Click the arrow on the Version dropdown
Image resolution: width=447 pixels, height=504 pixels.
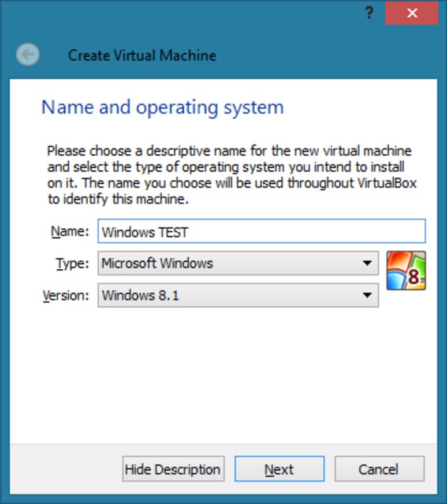(367, 295)
